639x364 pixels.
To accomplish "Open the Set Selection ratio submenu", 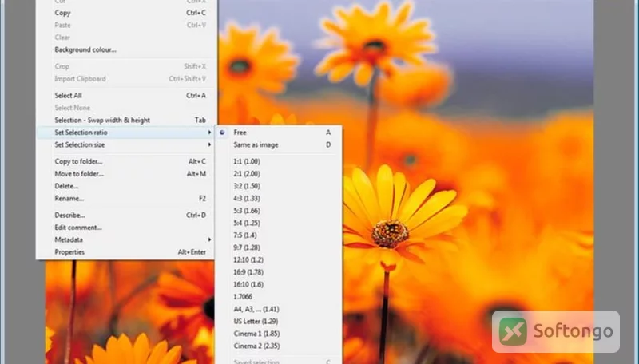I will click(126, 133).
